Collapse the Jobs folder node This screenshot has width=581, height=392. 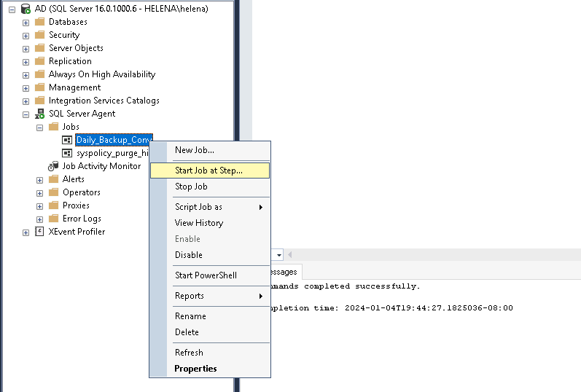[x=40, y=127]
